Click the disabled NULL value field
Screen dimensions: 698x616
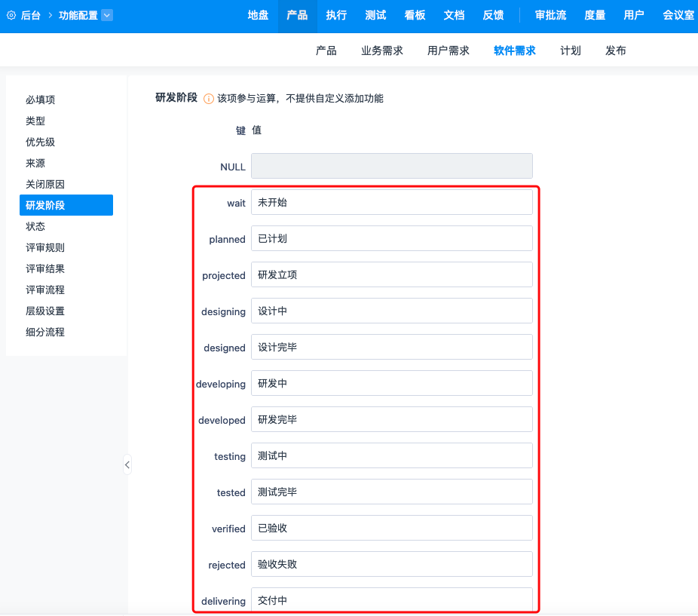[x=392, y=166]
